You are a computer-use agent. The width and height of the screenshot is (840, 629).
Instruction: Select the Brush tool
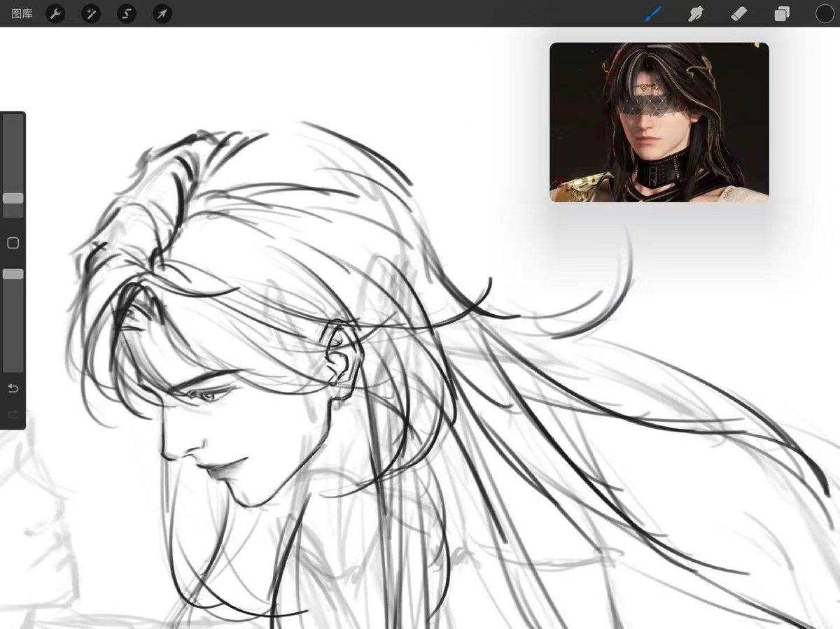[653, 13]
